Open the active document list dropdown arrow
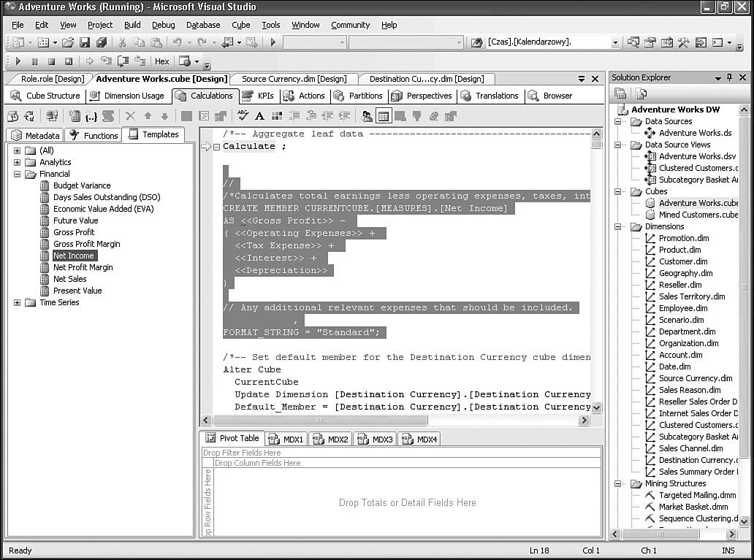Image resolution: width=754 pixels, height=560 pixels. click(x=582, y=79)
